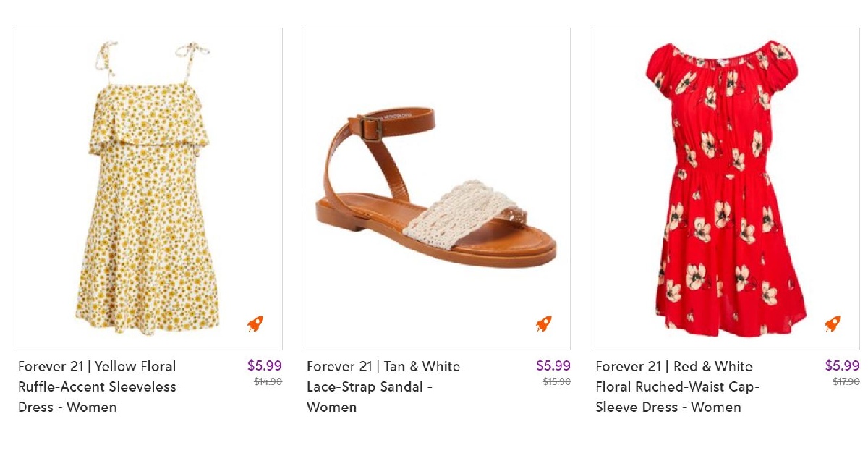Click the rocket icon on yellow dress card
Viewport: 868px width, 456px height.
(x=255, y=324)
